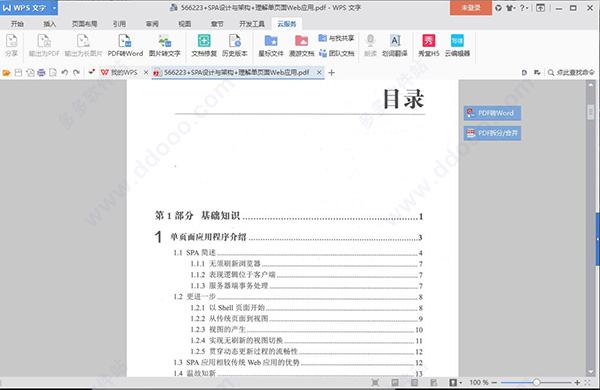Click the outline view icon in status bar
This screenshot has height=390, width=600.
(414, 382)
